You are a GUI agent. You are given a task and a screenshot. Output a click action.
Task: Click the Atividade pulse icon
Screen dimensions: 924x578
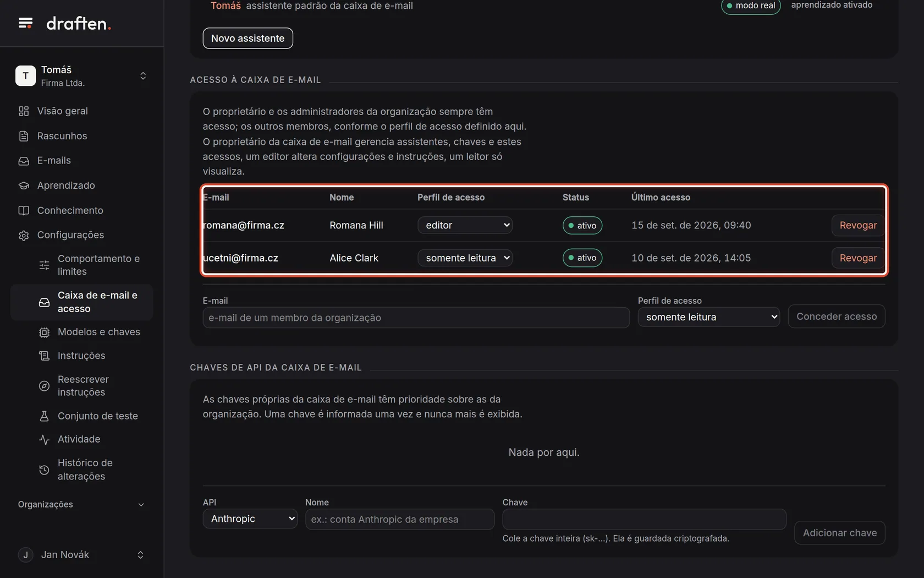[x=45, y=439]
